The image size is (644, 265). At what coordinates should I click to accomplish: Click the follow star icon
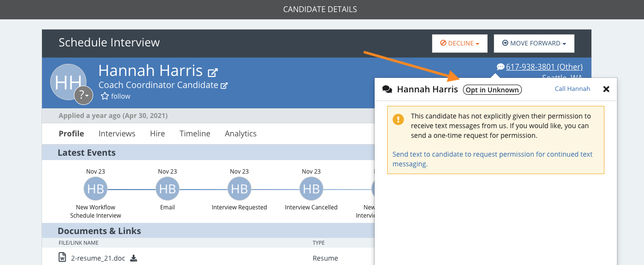pos(105,96)
